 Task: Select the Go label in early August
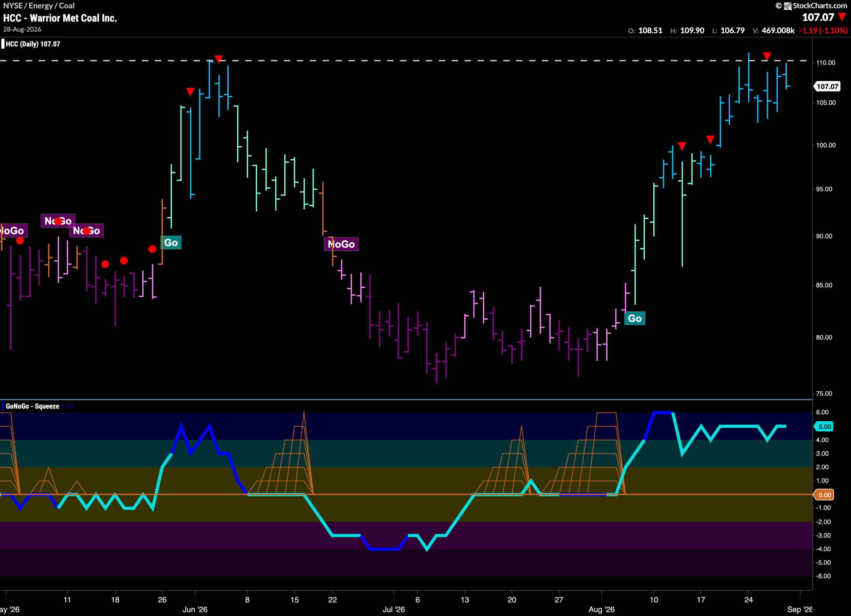[635, 318]
